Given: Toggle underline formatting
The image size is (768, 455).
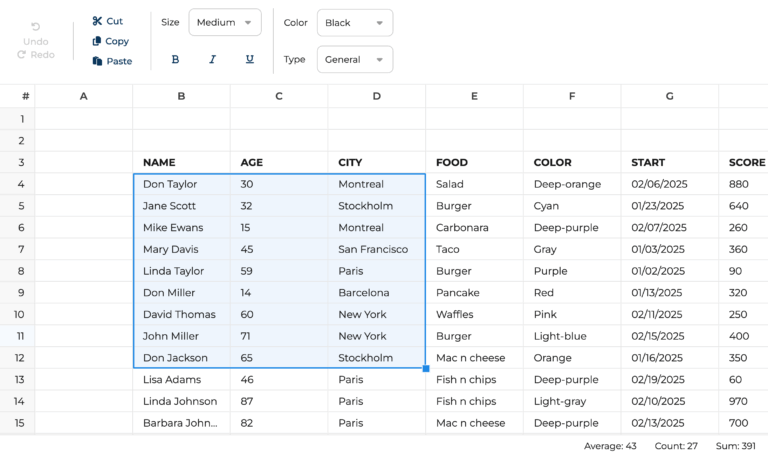Looking at the screenshot, I should (x=249, y=60).
